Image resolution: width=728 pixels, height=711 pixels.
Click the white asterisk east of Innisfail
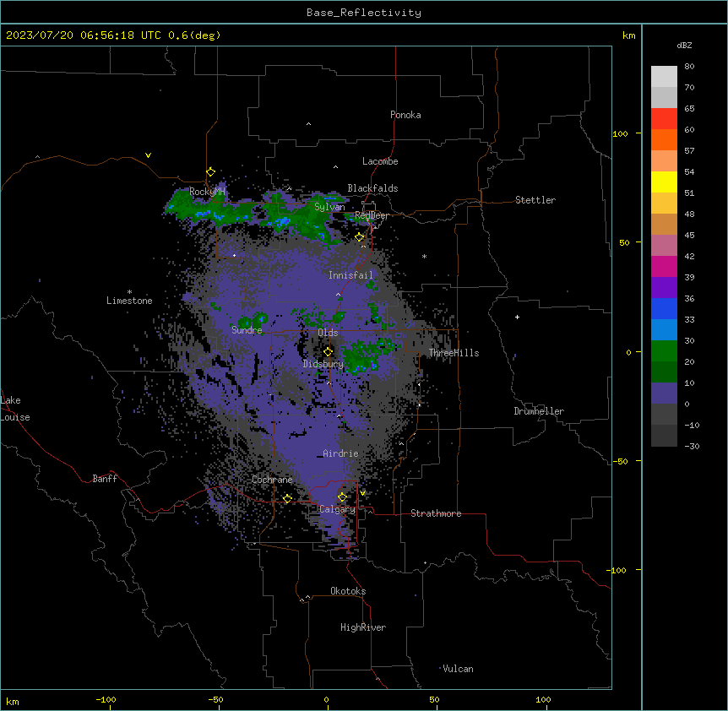tap(424, 257)
